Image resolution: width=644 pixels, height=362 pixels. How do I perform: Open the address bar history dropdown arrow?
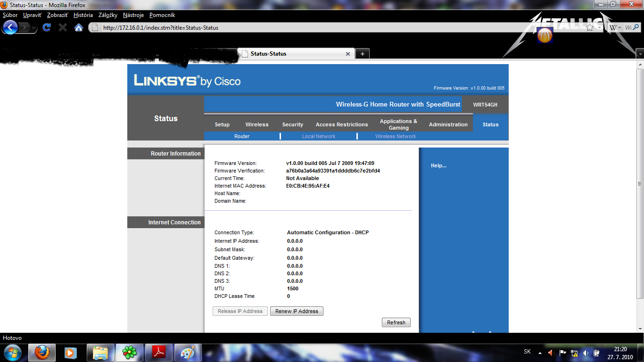click(599, 27)
